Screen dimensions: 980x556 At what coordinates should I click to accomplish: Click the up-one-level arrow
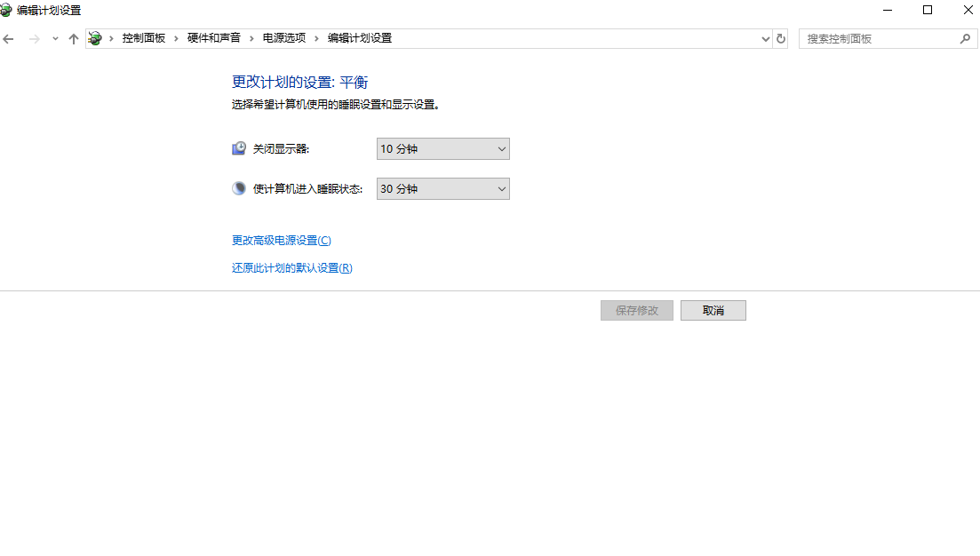coord(73,38)
